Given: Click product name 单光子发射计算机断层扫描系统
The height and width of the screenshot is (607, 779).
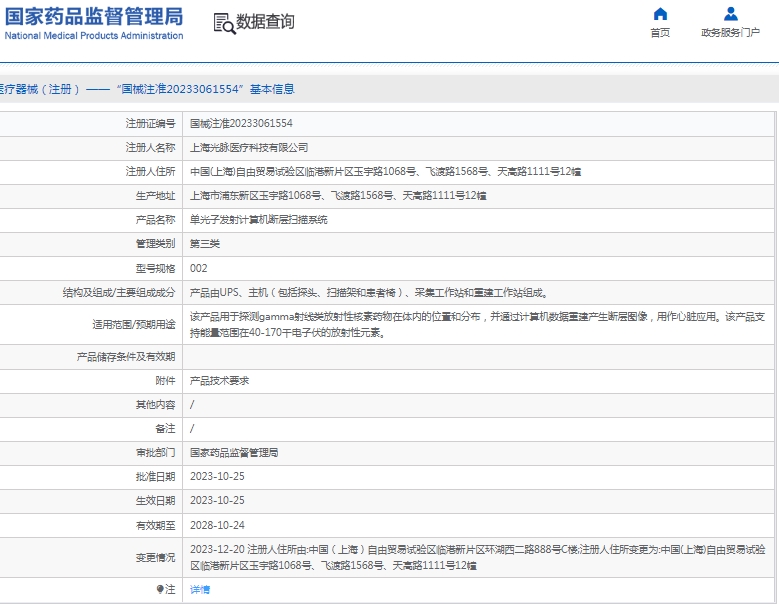Looking at the screenshot, I should click(258, 220).
